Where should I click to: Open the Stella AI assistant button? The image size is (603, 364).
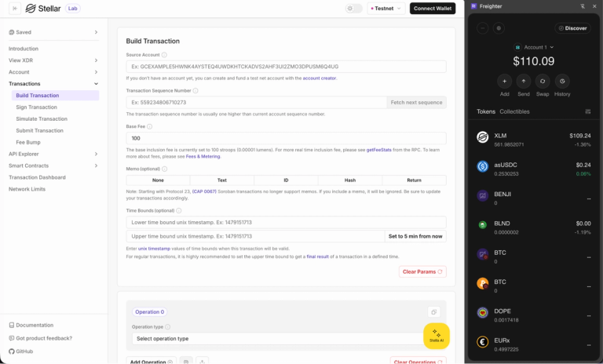[437, 336]
